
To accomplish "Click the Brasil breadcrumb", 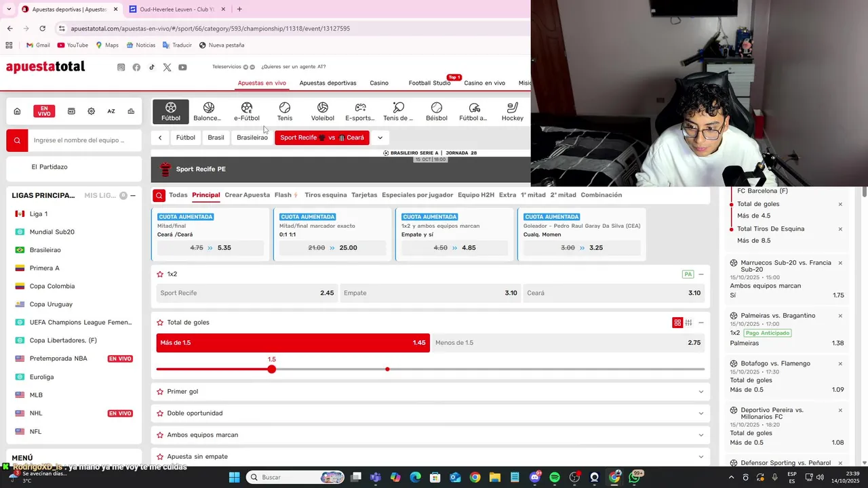I will tap(216, 138).
